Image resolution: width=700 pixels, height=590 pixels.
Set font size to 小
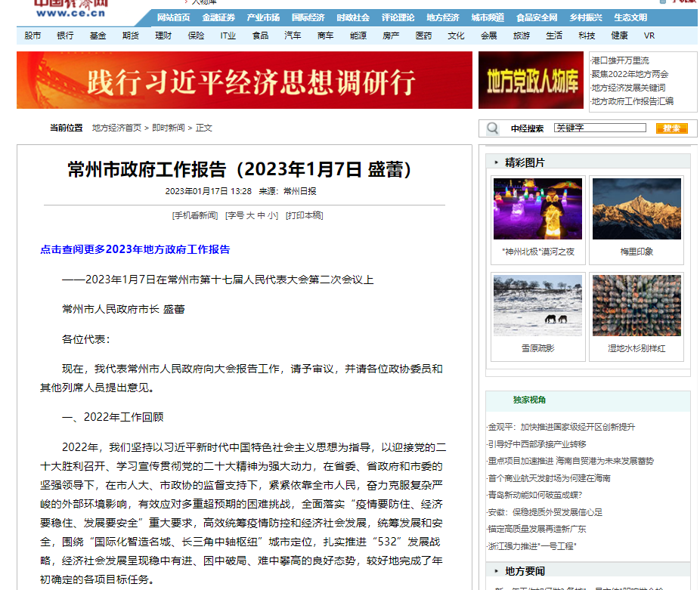[x=272, y=215]
